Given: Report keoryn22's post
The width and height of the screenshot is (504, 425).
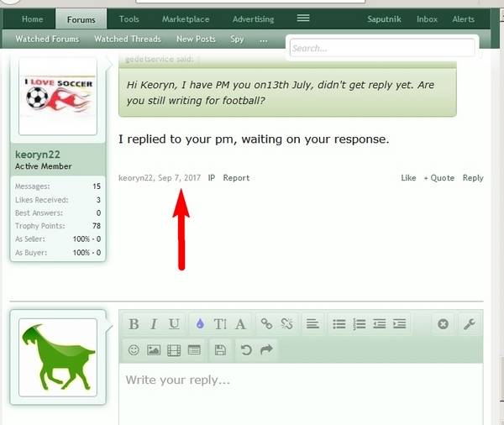Looking at the screenshot, I should [236, 178].
